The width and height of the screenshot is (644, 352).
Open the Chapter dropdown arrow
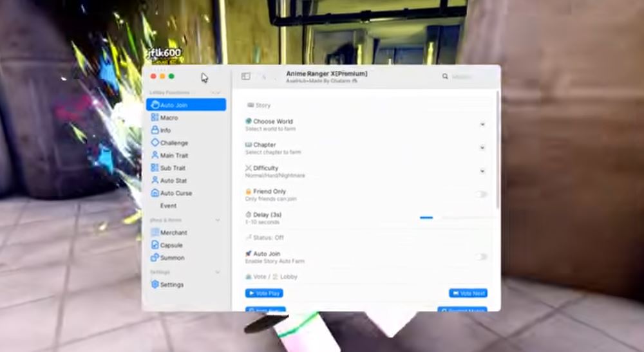(x=482, y=148)
